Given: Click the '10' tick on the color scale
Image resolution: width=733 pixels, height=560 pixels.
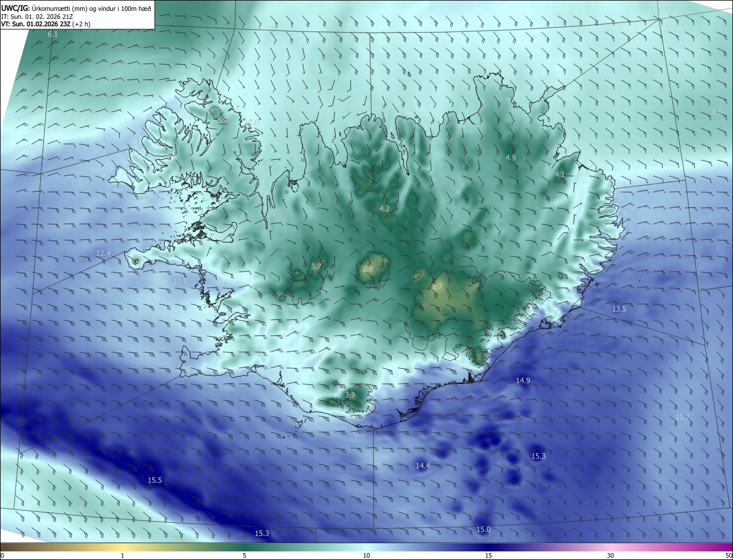Looking at the screenshot, I should [366, 555].
